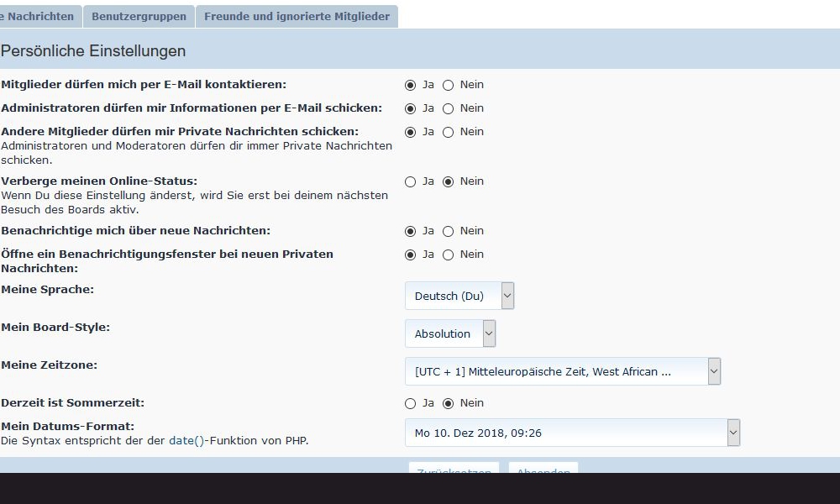Open the Zeitzone UTC+1 dropdown

click(563, 371)
